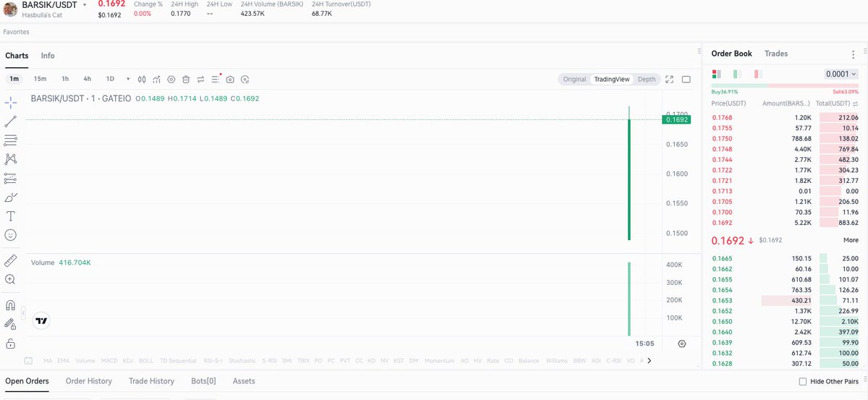Toggle the magnet snap mode

click(x=11, y=305)
